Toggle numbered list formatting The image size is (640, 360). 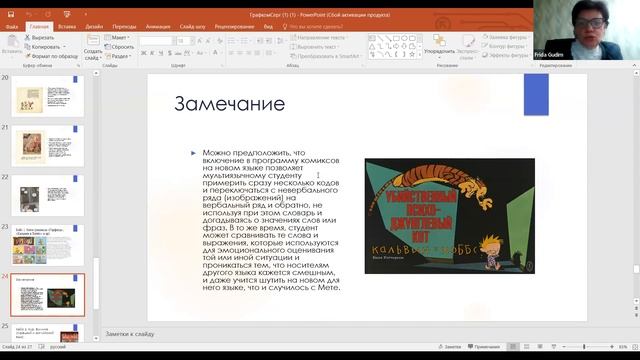click(244, 41)
